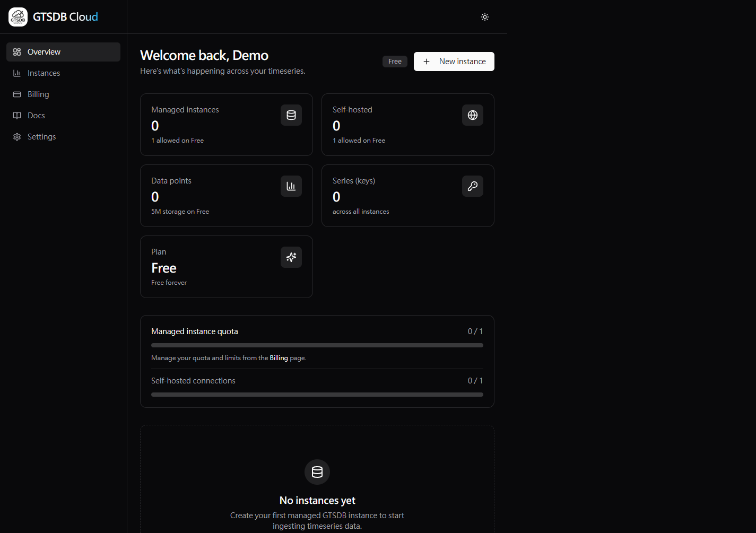This screenshot has width=756, height=533.
Task: Click "across all instances" text
Action: [x=361, y=212]
